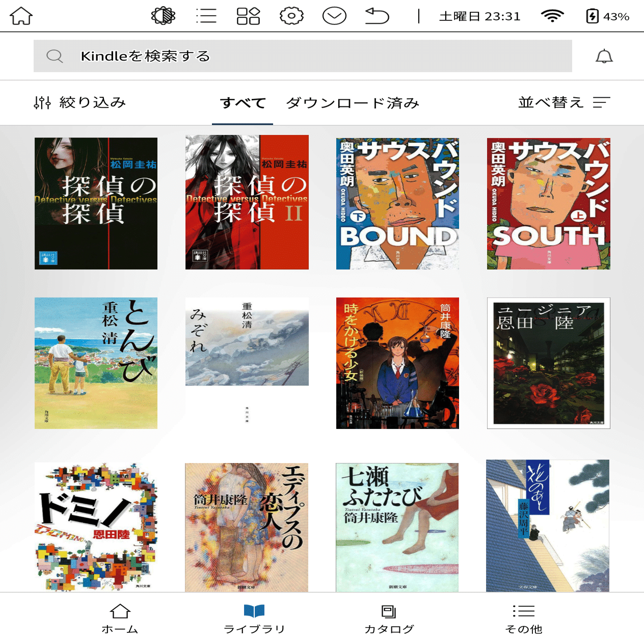Open サウスバウンド 上 book cover

coord(549,204)
